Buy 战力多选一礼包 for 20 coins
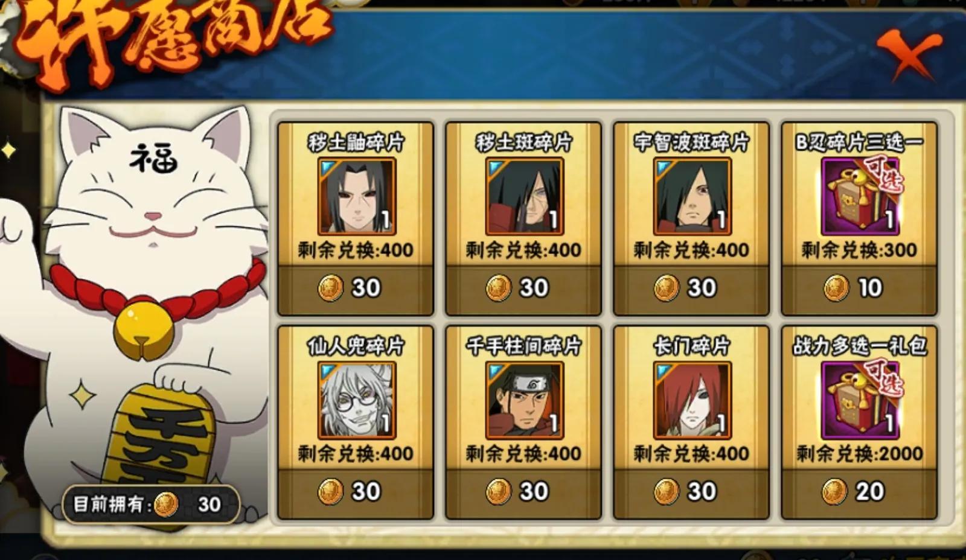966x560 pixels. pyautogui.click(x=859, y=492)
